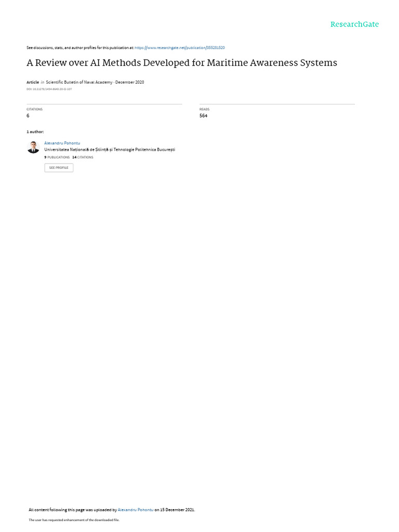This screenshot has height=532, width=399.
Task: Click the Scientific Bulletin of Naval Academy text
Action: (x=78, y=82)
